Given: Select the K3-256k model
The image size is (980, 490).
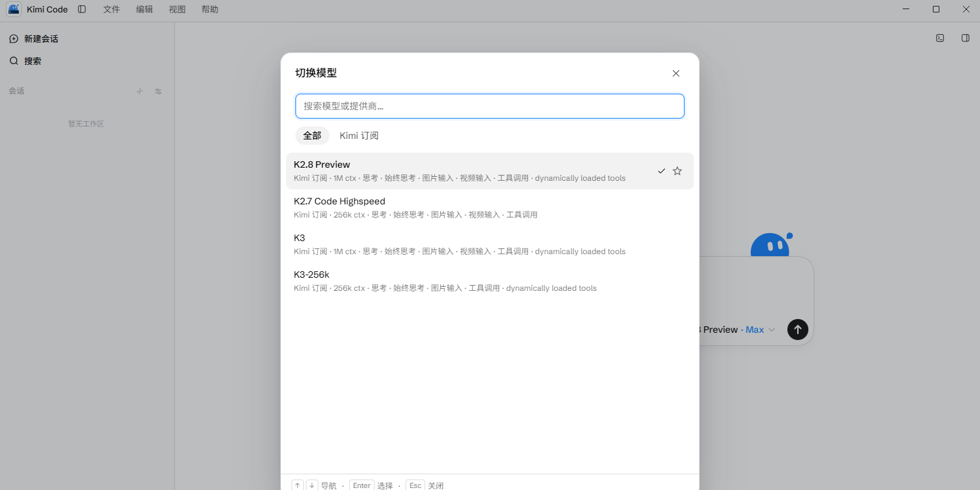Looking at the screenshot, I should point(490,281).
